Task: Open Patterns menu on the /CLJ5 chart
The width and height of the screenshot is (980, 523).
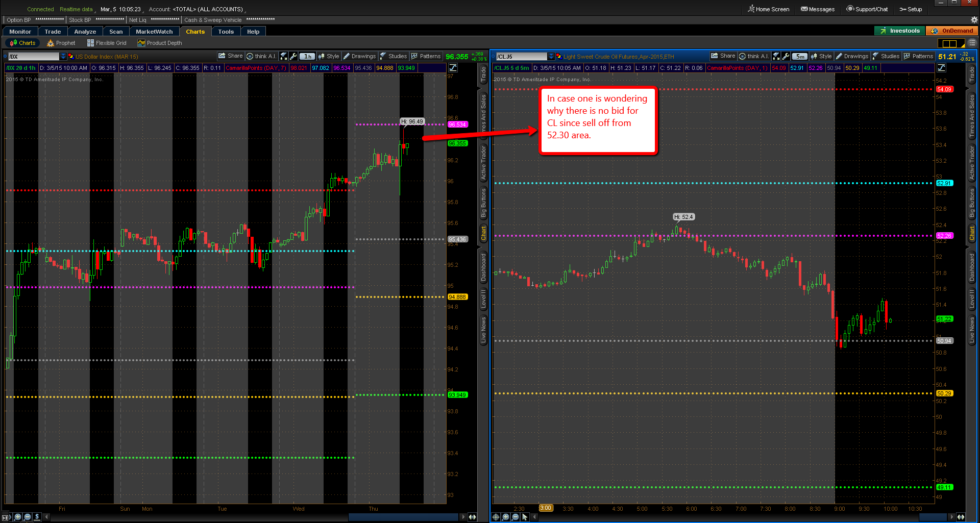Action: 918,56
